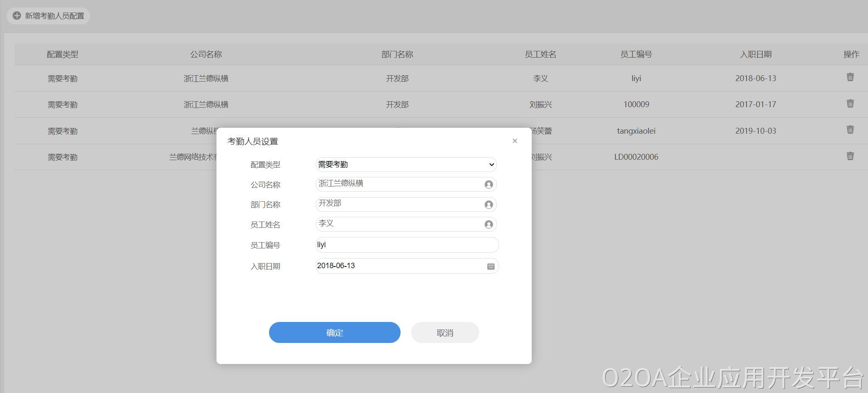Delete the 李义 attendance row
The width and height of the screenshot is (868, 393).
(x=850, y=77)
